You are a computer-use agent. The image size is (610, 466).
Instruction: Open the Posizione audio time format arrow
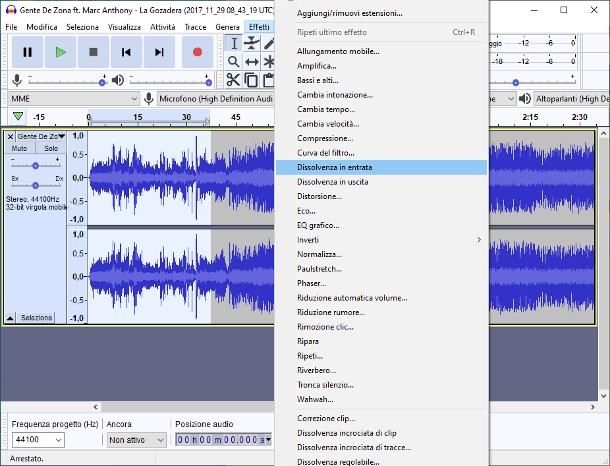(x=268, y=440)
